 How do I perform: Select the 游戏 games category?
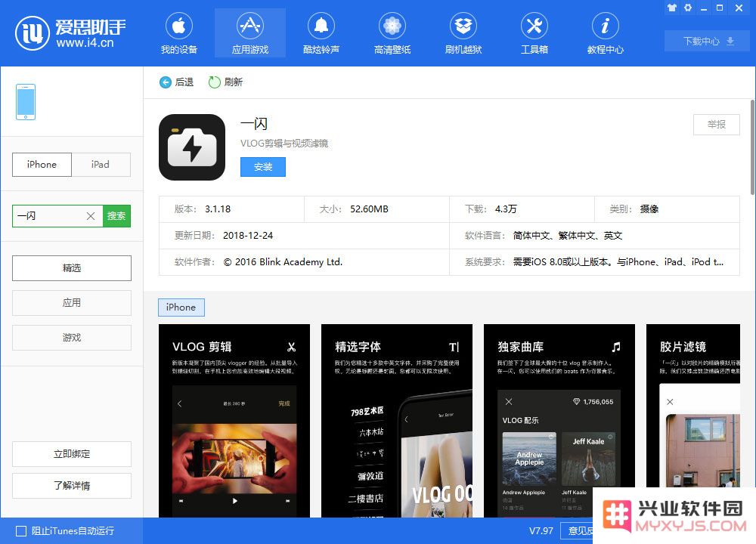point(72,338)
